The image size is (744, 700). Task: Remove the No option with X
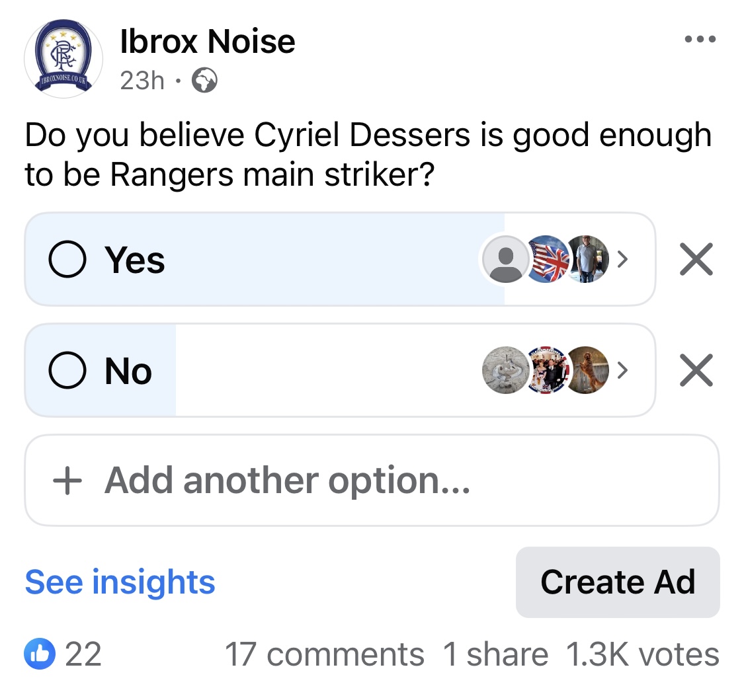tap(696, 370)
